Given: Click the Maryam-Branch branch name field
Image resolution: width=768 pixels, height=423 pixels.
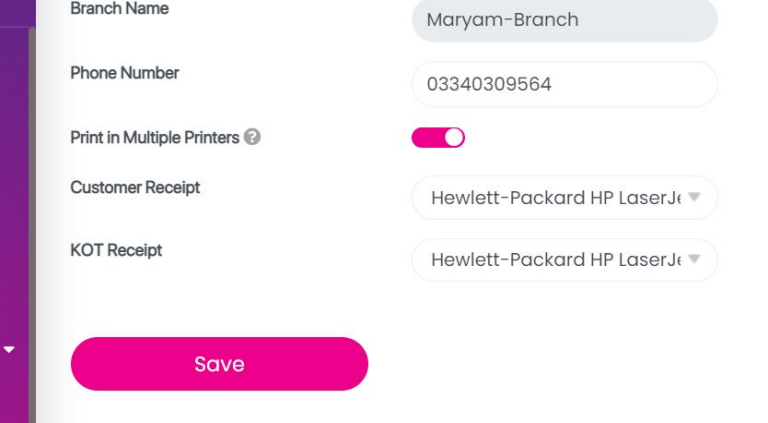Looking at the screenshot, I should tap(564, 20).
